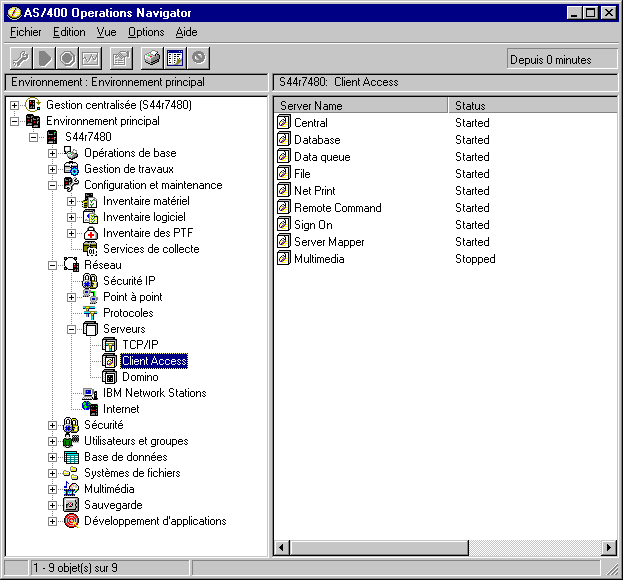Screen dimensions: 623x580
Task: Collapse the Serveurs node
Action: [x=72, y=329]
